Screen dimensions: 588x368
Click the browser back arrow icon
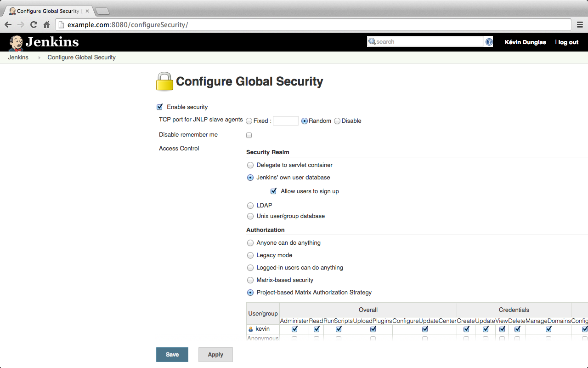(8, 24)
